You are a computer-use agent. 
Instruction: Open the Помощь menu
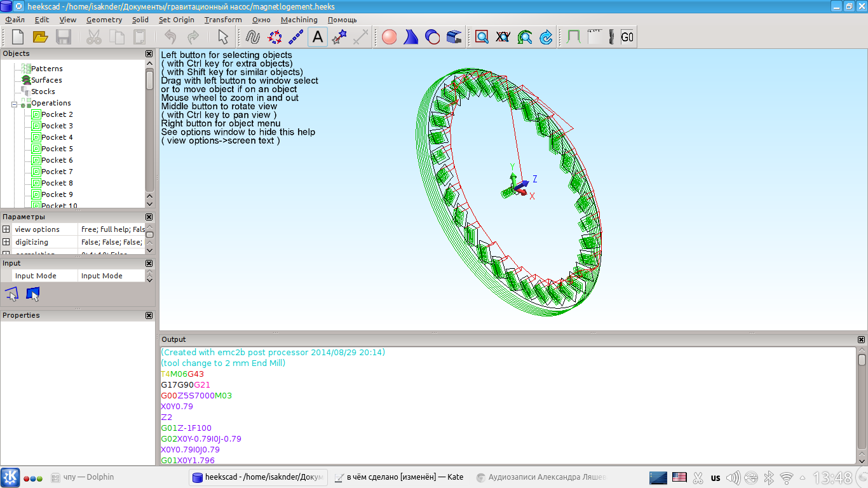342,20
